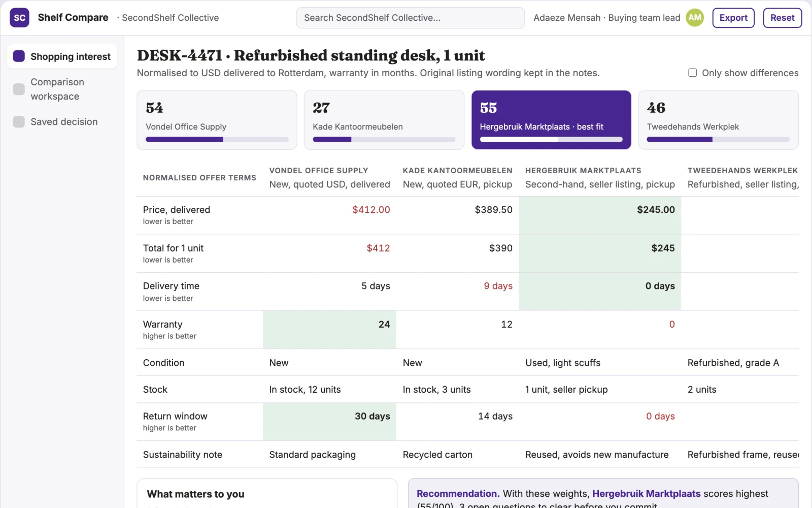This screenshot has width=812, height=508.
Task: Click the Price, delivered row label
Action: 177,210
